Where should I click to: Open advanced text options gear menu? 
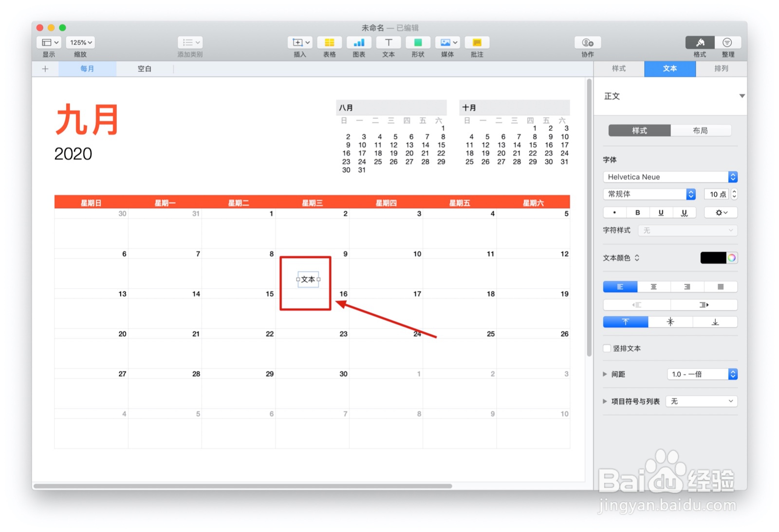[x=721, y=212]
